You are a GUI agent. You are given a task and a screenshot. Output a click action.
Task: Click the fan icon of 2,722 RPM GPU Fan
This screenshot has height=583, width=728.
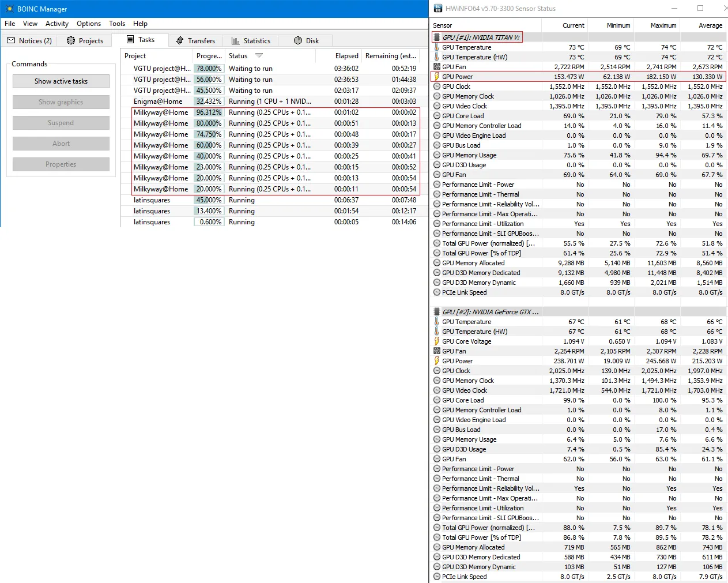pyautogui.click(x=437, y=67)
